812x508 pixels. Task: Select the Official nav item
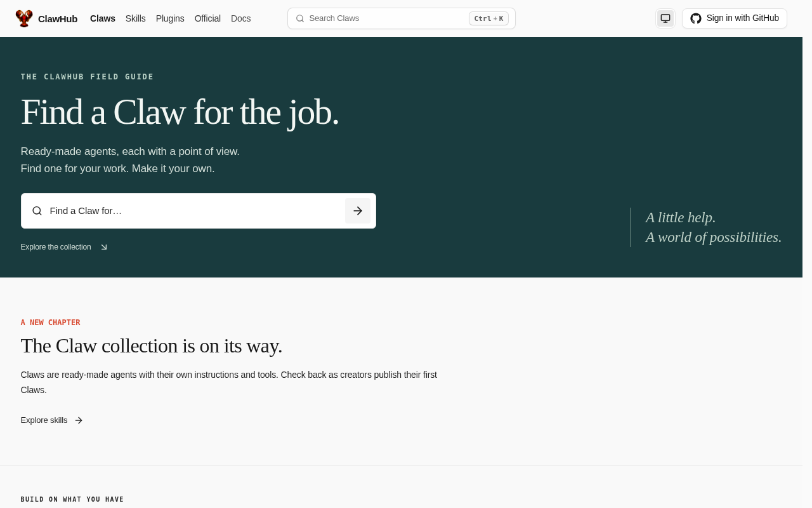click(207, 18)
